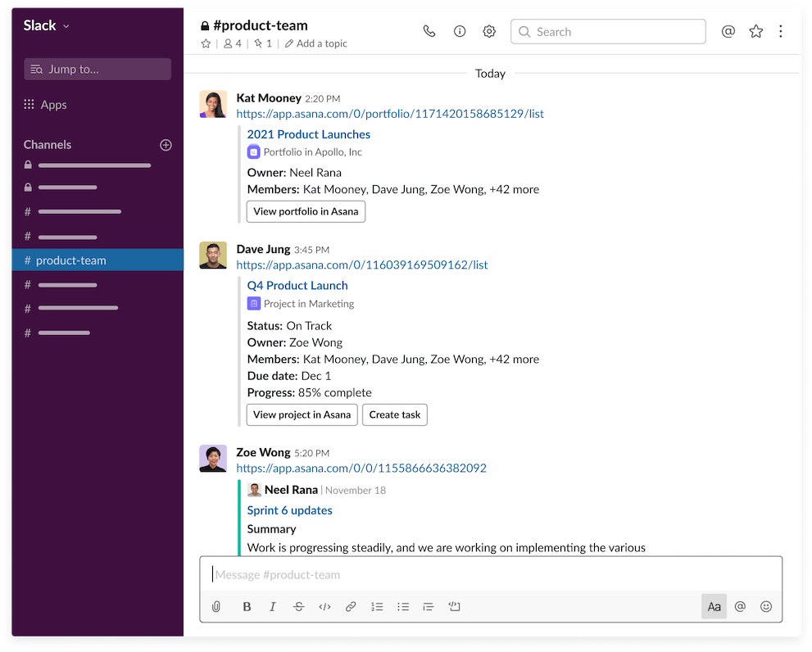Insert a link in the message
This screenshot has width=812, height=652.
351,607
